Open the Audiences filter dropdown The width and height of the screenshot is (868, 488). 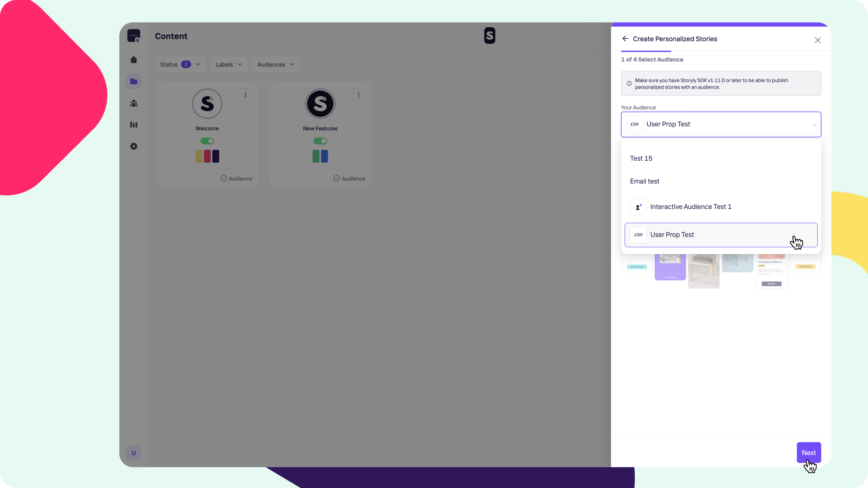[276, 64]
